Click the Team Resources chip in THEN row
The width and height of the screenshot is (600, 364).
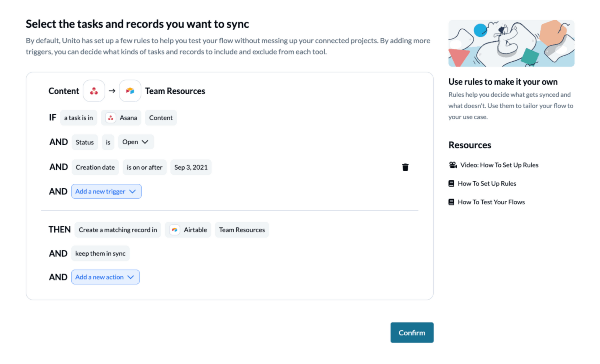(242, 230)
